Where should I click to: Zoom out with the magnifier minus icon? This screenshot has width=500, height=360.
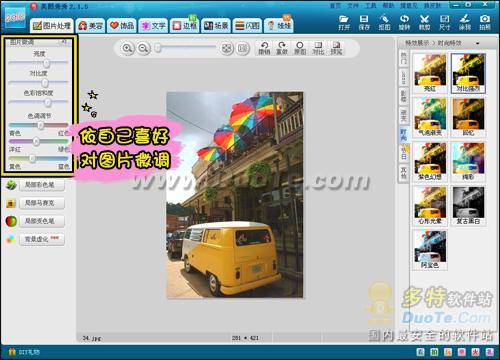click(x=143, y=49)
